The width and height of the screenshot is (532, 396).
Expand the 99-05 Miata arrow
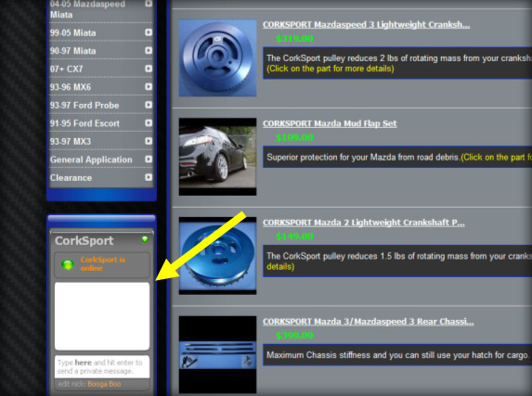[x=149, y=32]
